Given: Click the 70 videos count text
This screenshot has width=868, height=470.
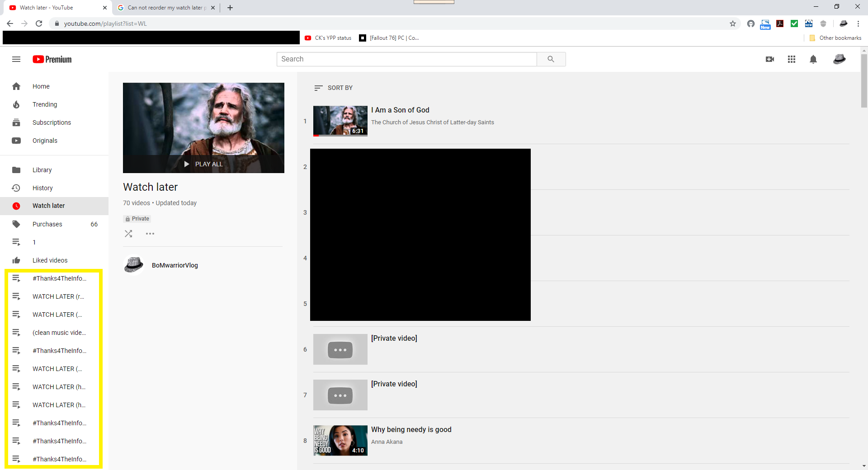Looking at the screenshot, I should pos(136,203).
